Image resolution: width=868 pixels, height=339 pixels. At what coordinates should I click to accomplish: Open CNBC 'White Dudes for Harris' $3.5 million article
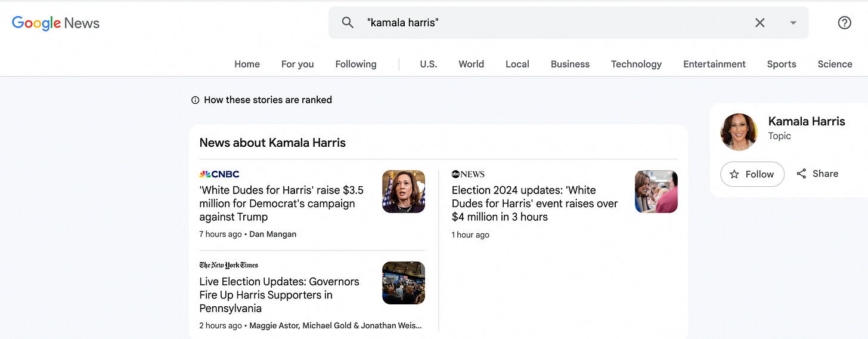pyautogui.click(x=281, y=204)
